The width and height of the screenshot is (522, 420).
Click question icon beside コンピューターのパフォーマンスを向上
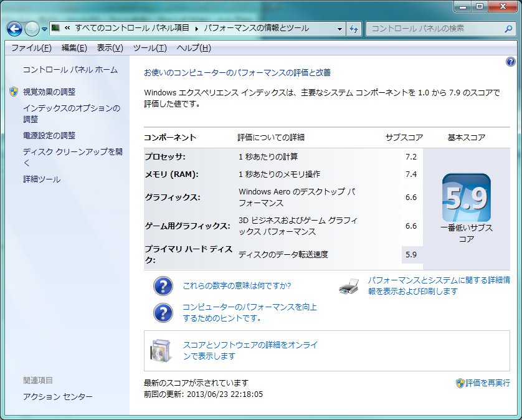click(x=163, y=313)
